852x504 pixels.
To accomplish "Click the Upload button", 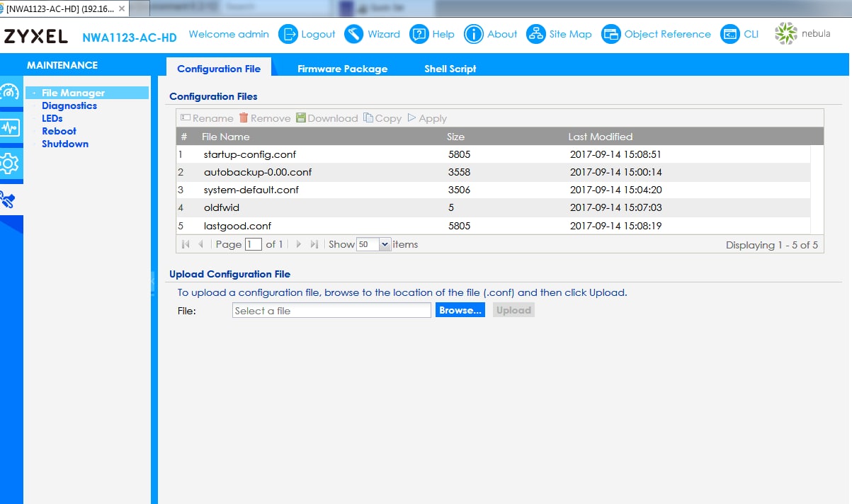I will 513,310.
